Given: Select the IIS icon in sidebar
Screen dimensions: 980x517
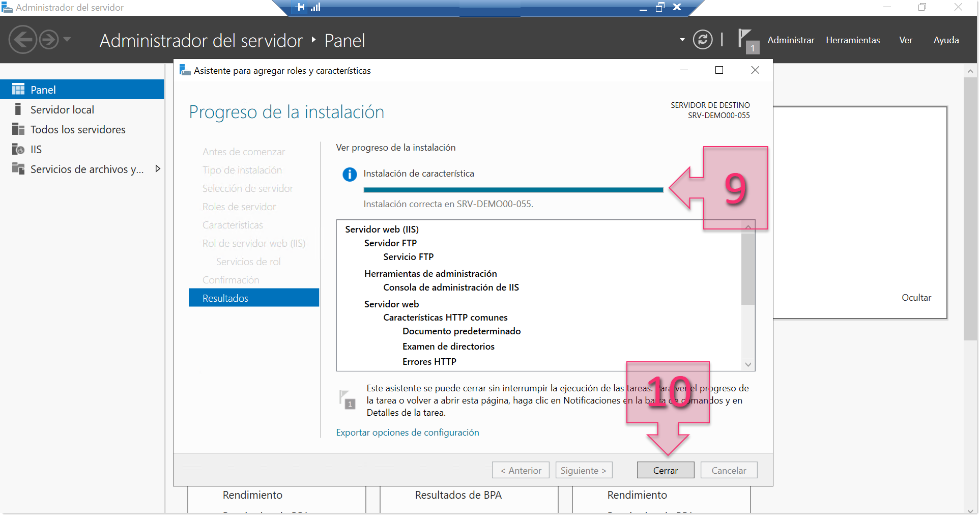Looking at the screenshot, I should coord(18,149).
